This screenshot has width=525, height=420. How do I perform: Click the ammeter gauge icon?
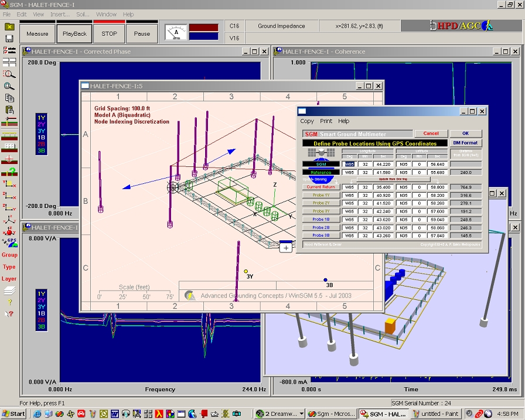pos(176,33)
